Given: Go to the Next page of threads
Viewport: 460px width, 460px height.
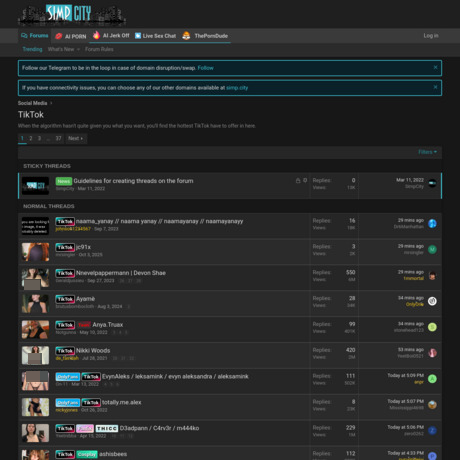Looking at the screenshot, I should 76,138.
